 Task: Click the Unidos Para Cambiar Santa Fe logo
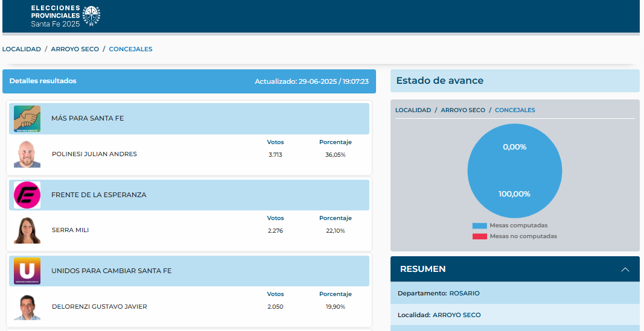27,271
